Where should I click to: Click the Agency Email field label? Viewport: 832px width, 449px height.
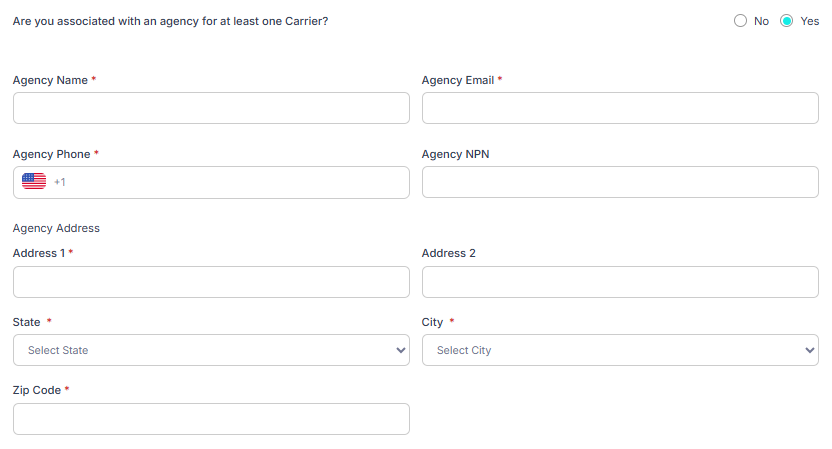[458, 80]
